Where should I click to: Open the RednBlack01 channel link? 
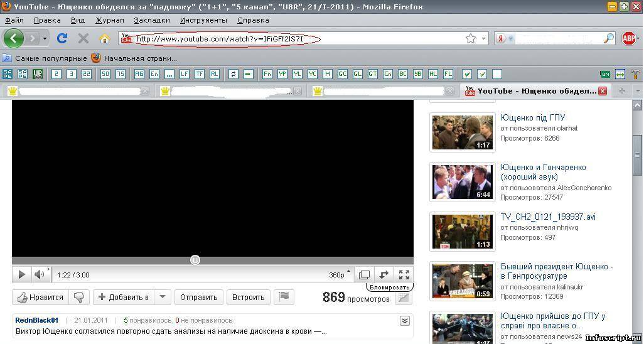(x=36, y=320)
